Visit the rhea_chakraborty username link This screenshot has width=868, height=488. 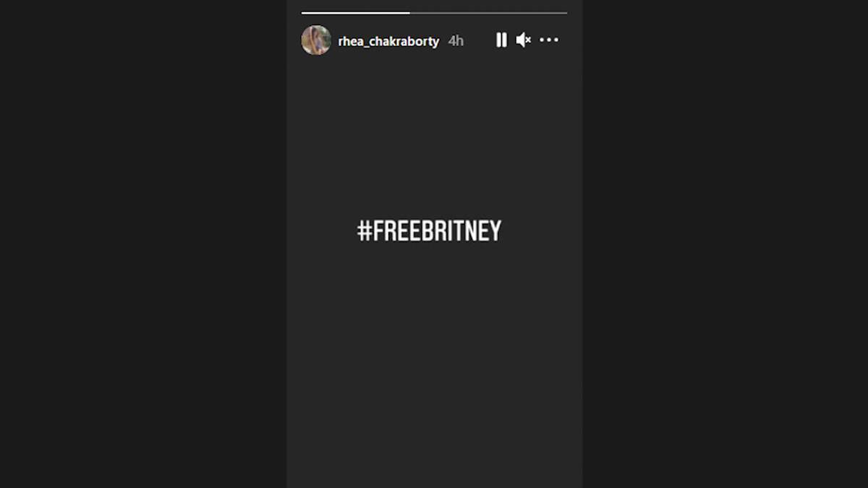click(x=388, y=41)
